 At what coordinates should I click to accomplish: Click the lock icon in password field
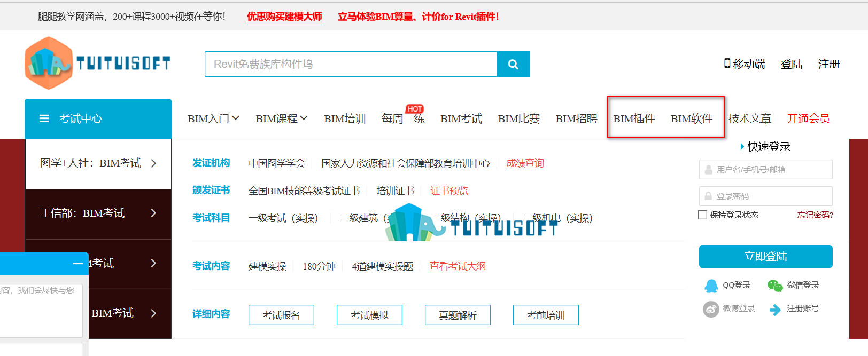click(708, 196)
